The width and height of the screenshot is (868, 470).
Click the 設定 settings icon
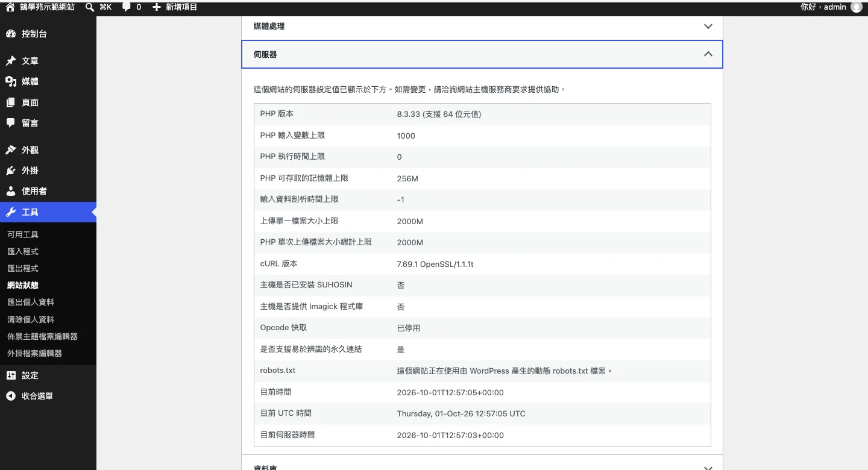[x=11, y=375]
